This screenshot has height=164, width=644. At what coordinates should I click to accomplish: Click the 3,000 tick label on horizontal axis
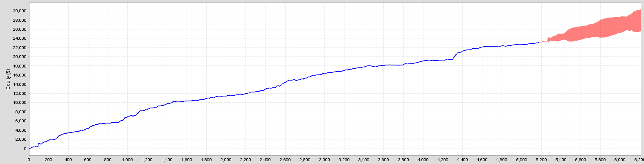click(x=324, y=160)
